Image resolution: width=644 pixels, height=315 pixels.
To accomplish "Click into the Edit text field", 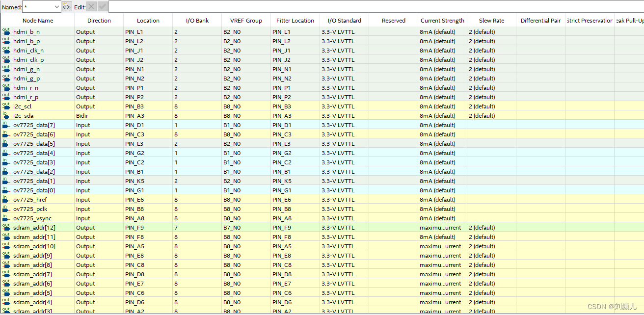I will [376, 7].
